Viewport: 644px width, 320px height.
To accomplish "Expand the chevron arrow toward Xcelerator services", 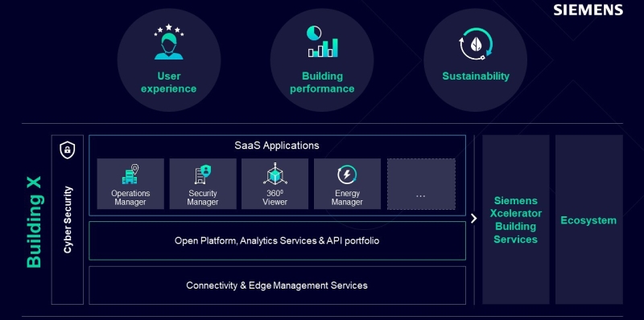I will tap(473, 218).
